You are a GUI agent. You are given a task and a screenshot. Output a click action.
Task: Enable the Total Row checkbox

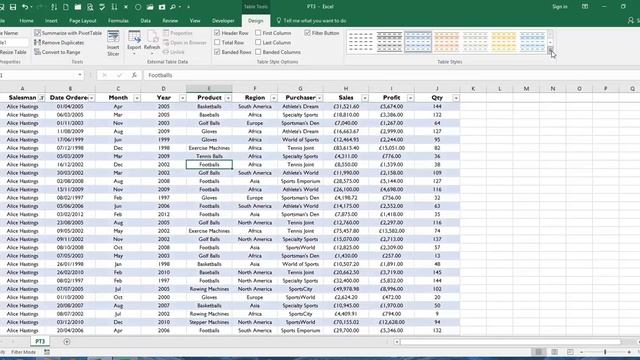tap(217, 42)
